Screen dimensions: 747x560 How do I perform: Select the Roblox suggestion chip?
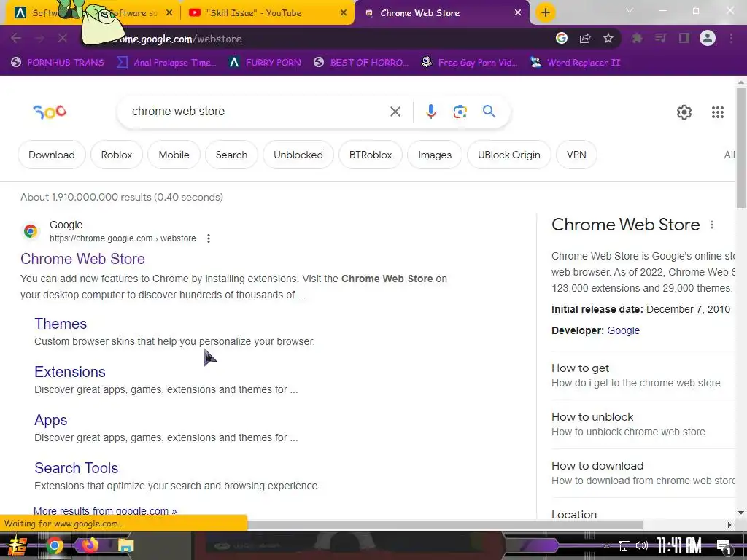coord(117,155)
